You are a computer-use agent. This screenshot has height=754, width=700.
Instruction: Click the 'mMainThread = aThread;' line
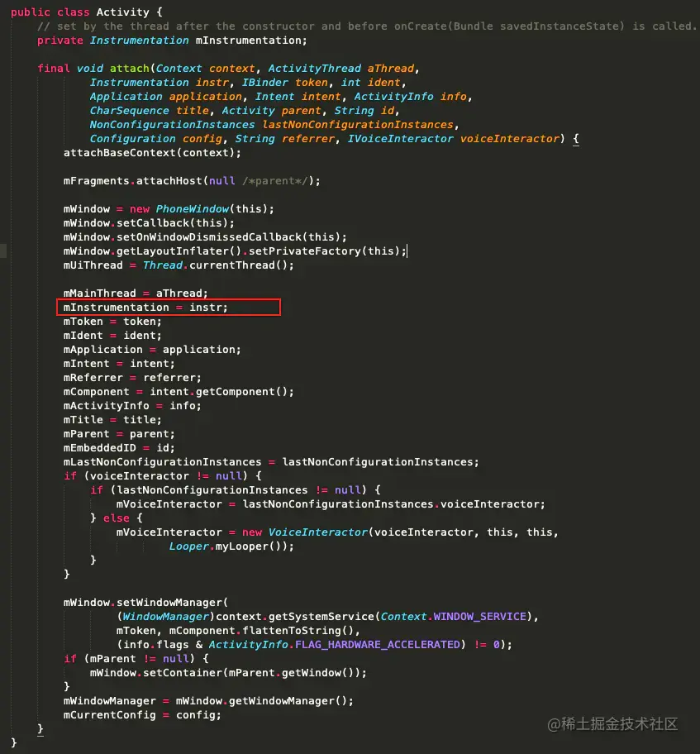click(136, 293)
